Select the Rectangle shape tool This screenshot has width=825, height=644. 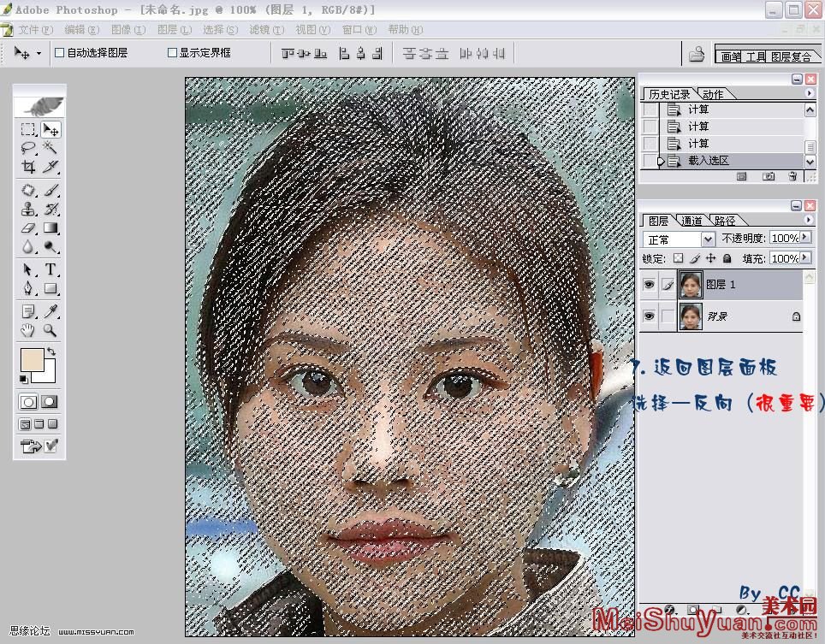[50, 288]
